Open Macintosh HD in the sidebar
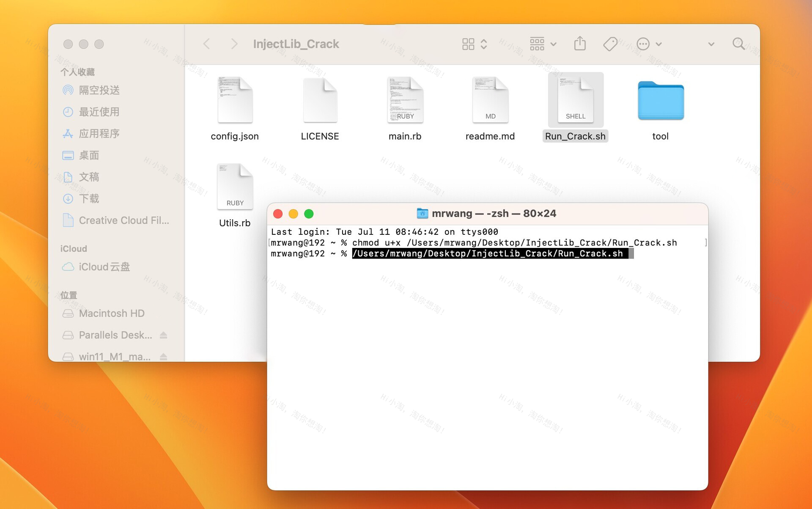The image size is (812, 509). [112, 314]
